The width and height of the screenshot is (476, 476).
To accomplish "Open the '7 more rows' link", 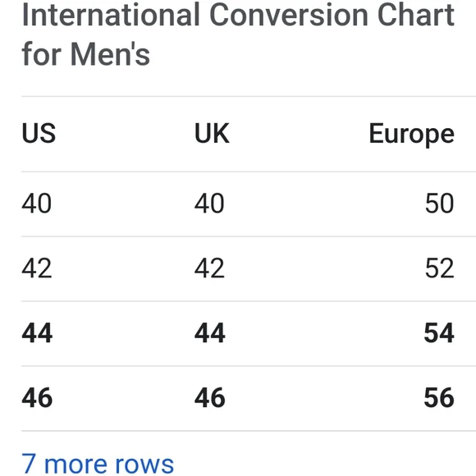I will pos(98,464).
